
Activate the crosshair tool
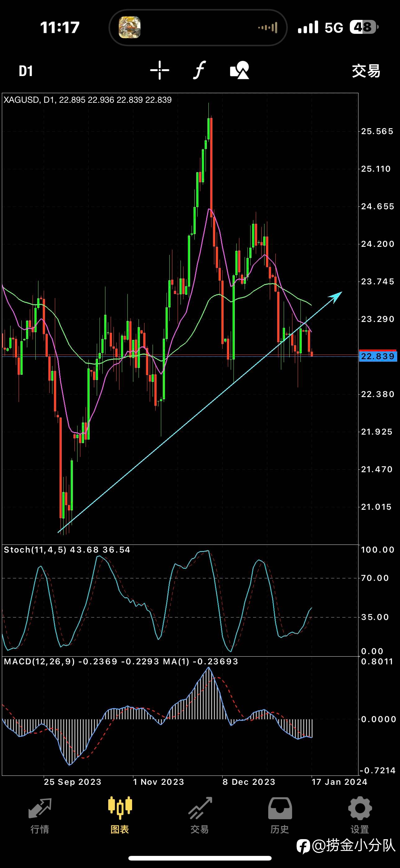(160, 70)
